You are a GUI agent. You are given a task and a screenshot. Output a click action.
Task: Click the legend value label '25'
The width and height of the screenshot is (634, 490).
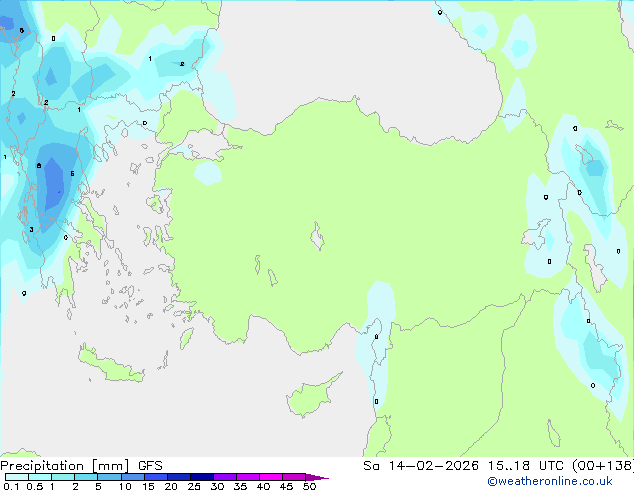click(194, 486)
